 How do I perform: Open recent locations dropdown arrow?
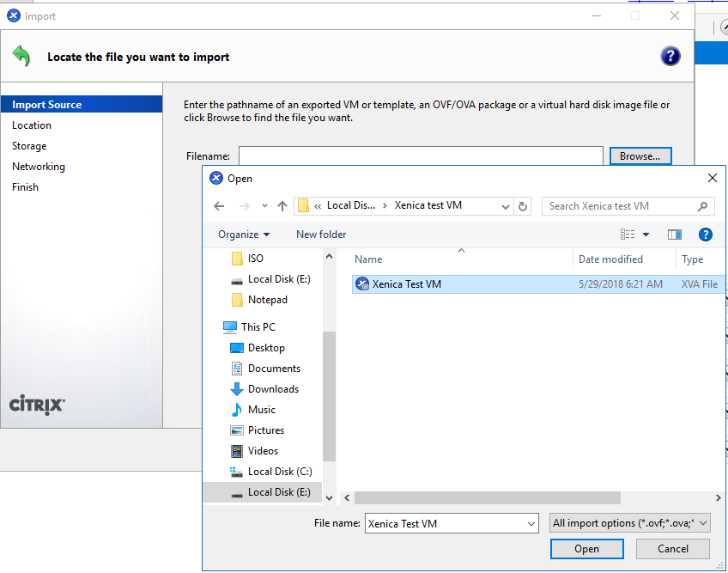[264, 205]
